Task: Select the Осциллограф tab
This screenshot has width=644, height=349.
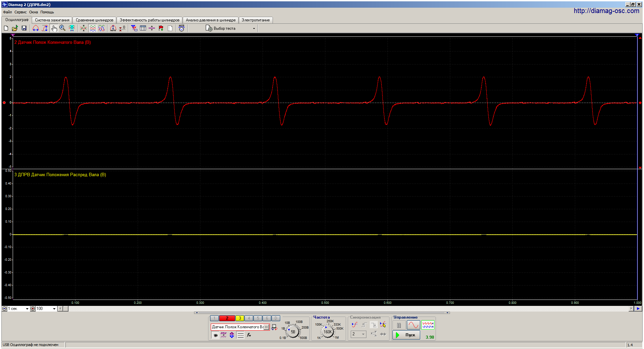Action: [17, 20]
